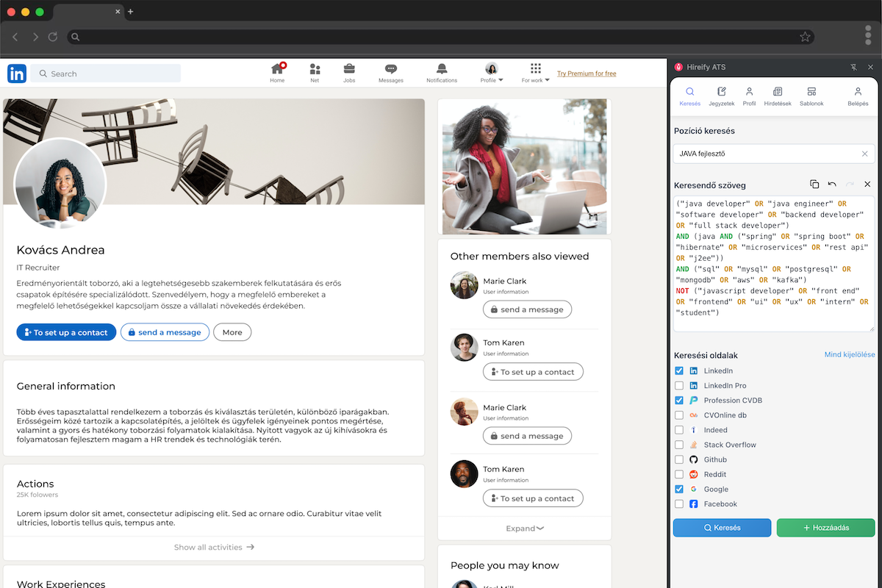Open LinkedIn Notifications bell icon
The image size is (882, 588).
tap(441, 71)
